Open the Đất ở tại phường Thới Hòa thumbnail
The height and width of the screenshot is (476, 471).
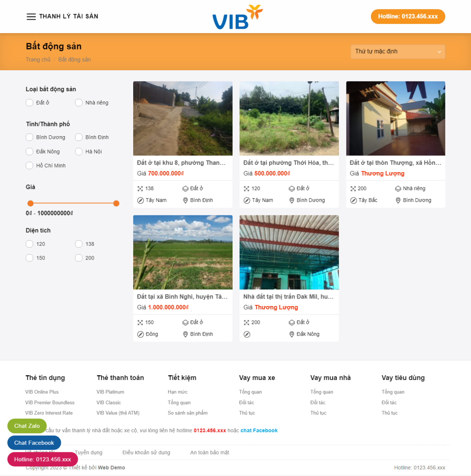coord(289,118)
